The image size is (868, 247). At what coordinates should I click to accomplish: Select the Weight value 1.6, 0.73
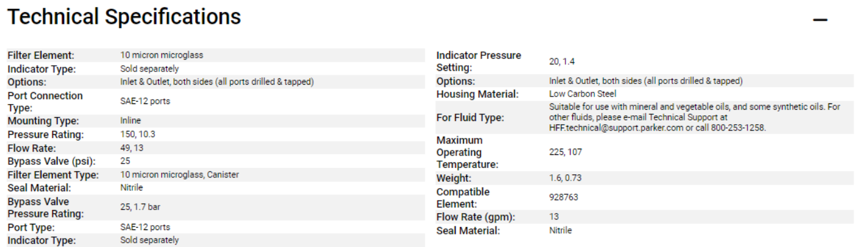(565, 178)
